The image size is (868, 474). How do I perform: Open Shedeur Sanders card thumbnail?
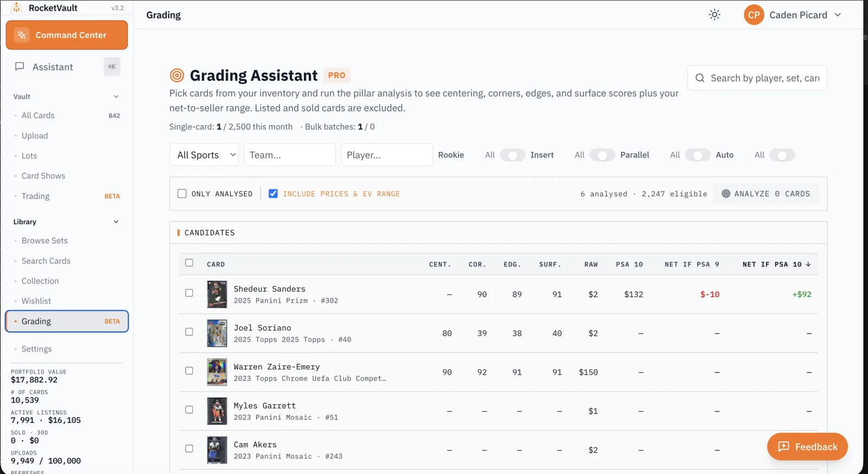click(217, 294)
